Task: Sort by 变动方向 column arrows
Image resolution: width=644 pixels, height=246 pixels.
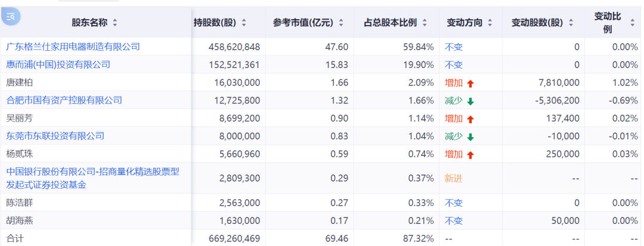Action: point(490,23)
